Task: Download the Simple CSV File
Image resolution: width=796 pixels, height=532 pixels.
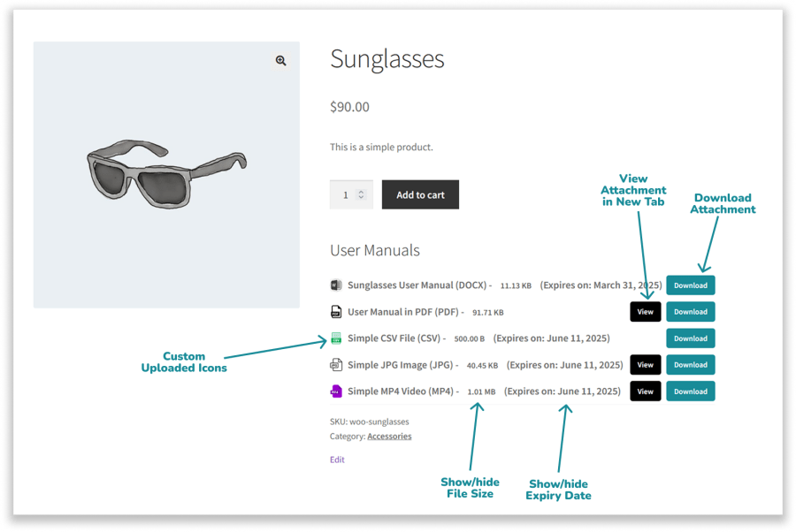Action: pos(691,338)
